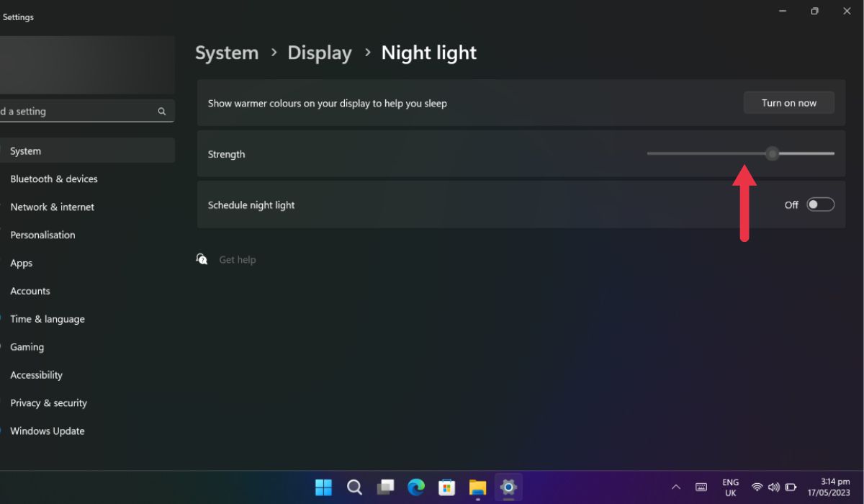This screenshot has height=504, width=864.
Task: Open the Wi-Fi settings from system tray
Action: pyautogui.click(x=757, y=487)
